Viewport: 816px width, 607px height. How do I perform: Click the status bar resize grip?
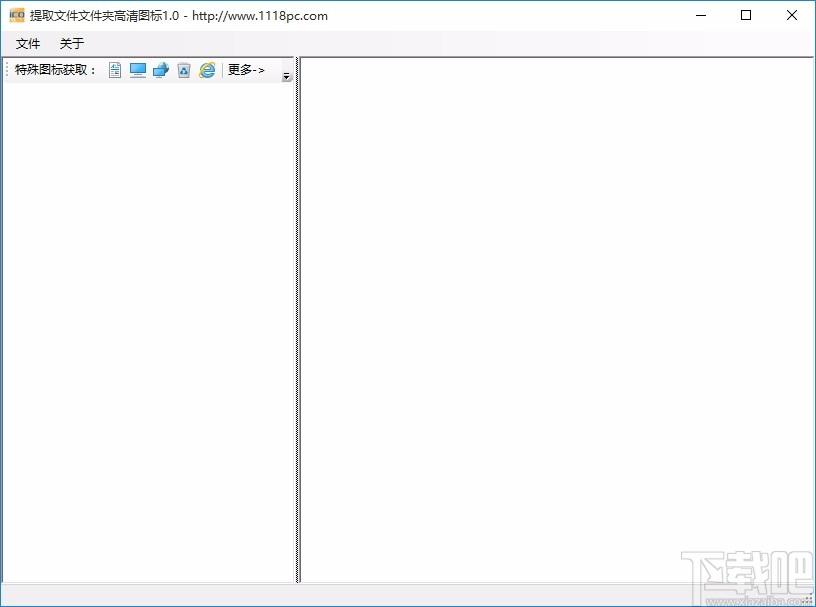tap(809, 600)
